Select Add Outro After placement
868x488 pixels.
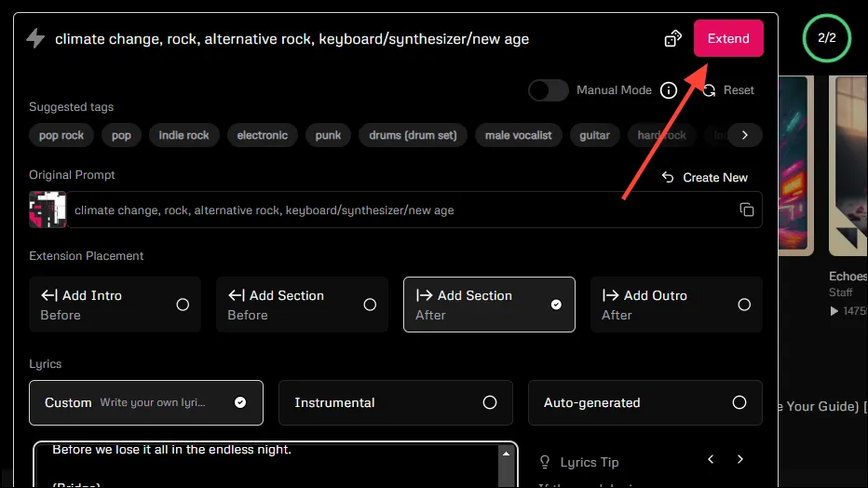click(676, 305)
